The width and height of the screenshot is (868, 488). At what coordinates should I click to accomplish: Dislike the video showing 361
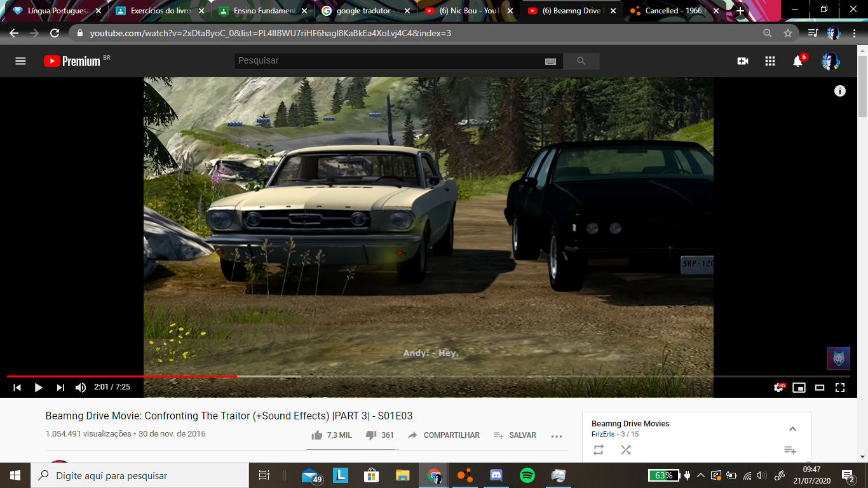379,435
